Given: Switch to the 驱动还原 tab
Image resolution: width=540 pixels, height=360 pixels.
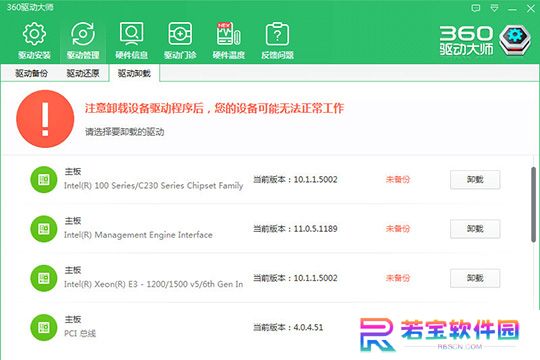Looking at the screenshot, I should click(83, 73).
